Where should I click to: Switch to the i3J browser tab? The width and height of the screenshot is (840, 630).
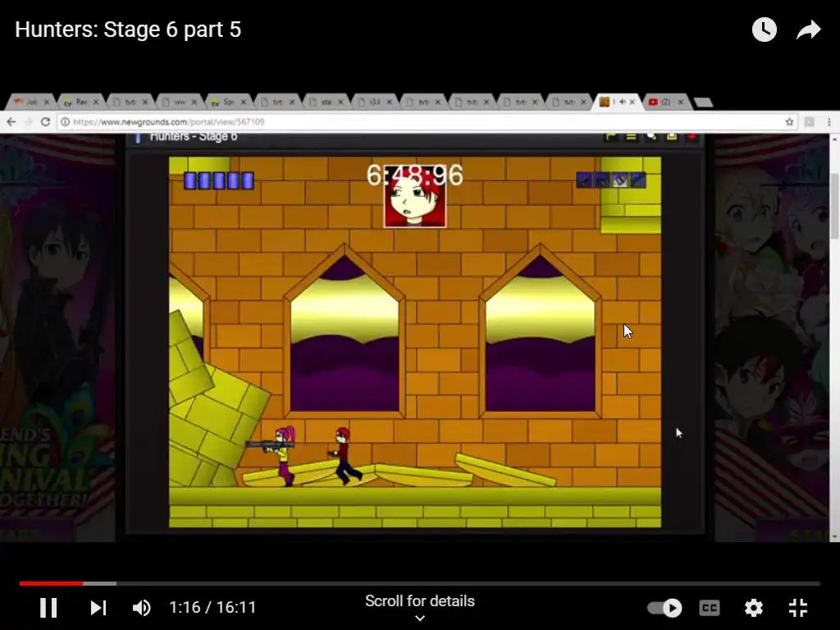pos(372,101)
